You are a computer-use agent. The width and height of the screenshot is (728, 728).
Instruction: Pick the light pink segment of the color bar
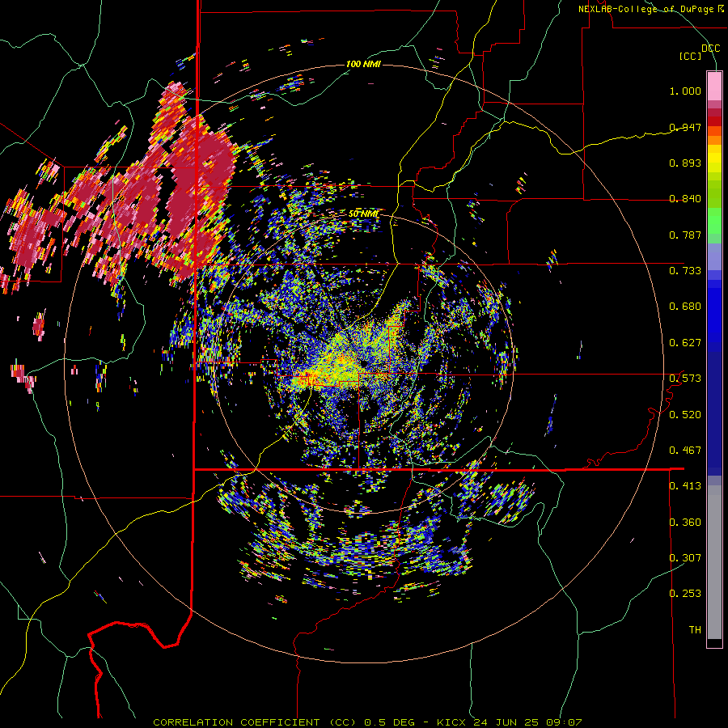[x=714, y=86]
